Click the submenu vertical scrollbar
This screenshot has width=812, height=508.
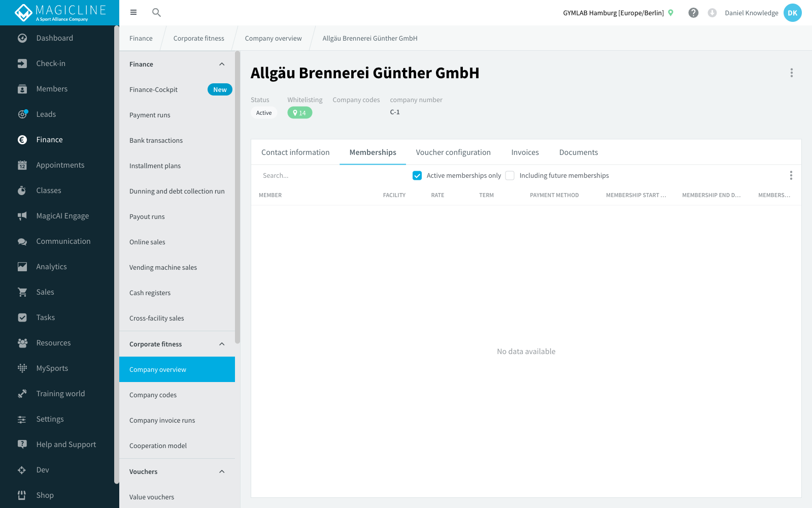pyautogui.click(x=238, y=197)
